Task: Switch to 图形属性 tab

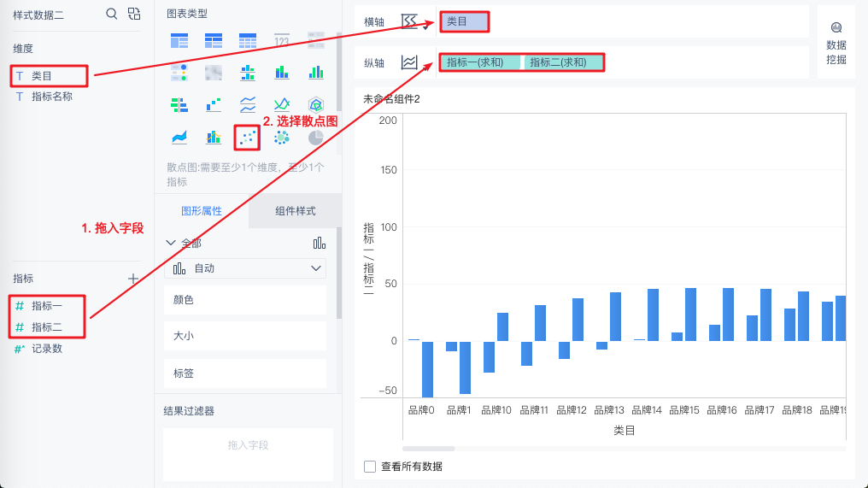Action: tap(202, 211)
